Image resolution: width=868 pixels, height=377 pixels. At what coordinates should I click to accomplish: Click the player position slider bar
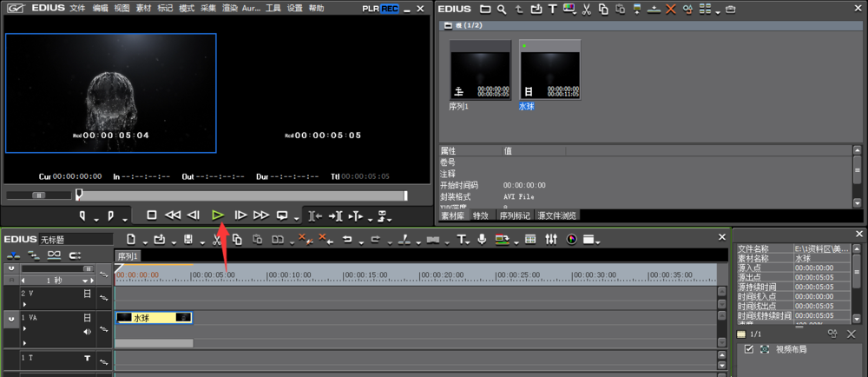coord(241,195)
